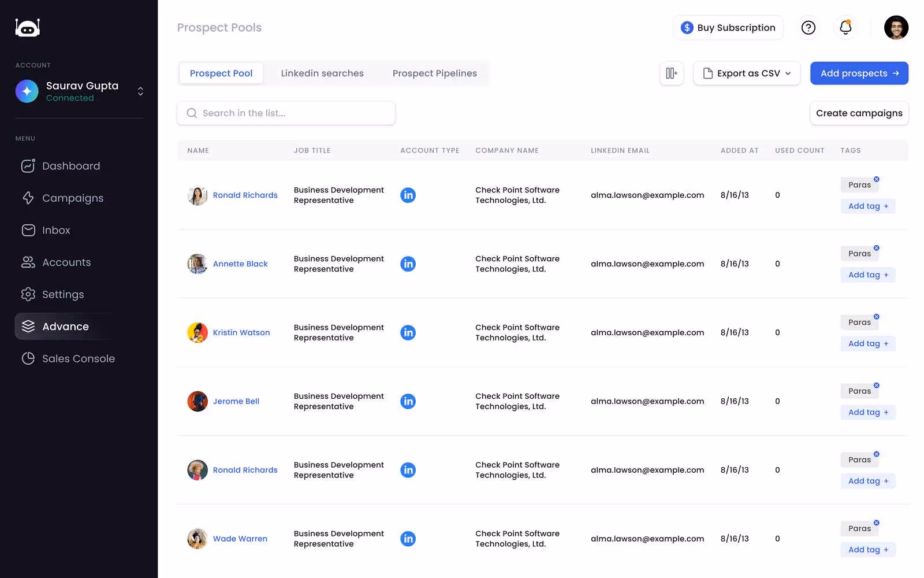Open the Dashboard from the sidebar
The image size is (924, 578).
click(28, 166)
